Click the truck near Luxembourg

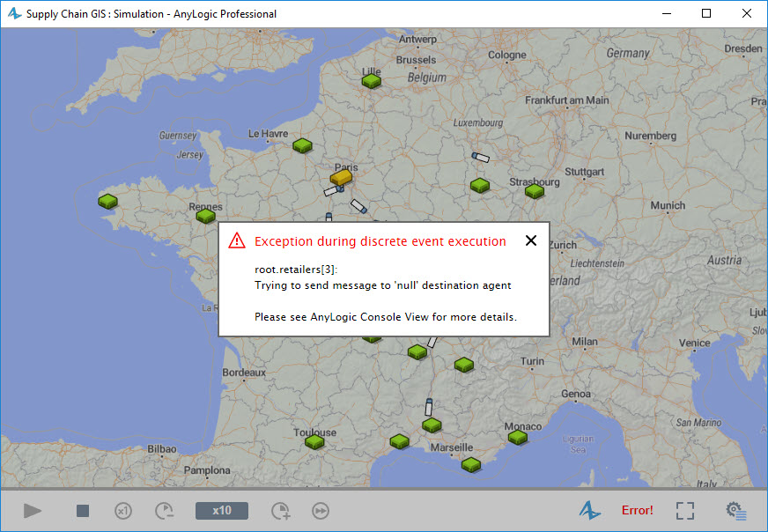[x=481, y=158]
